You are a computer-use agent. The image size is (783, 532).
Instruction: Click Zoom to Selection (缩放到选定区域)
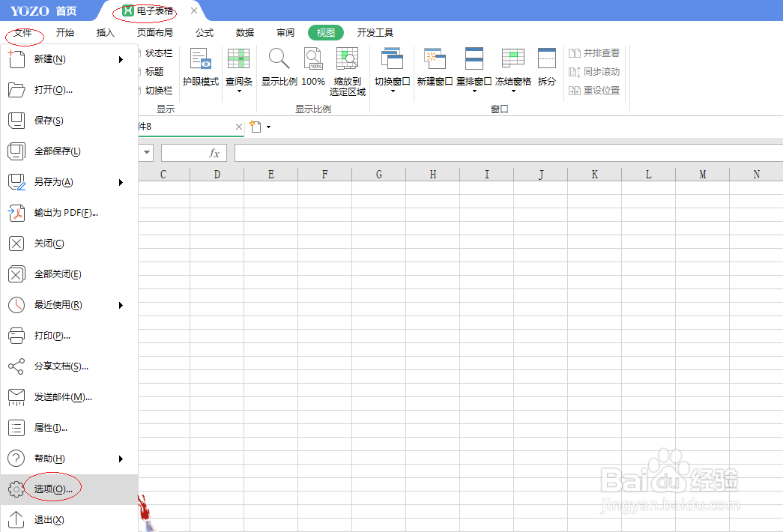point(348,72)
